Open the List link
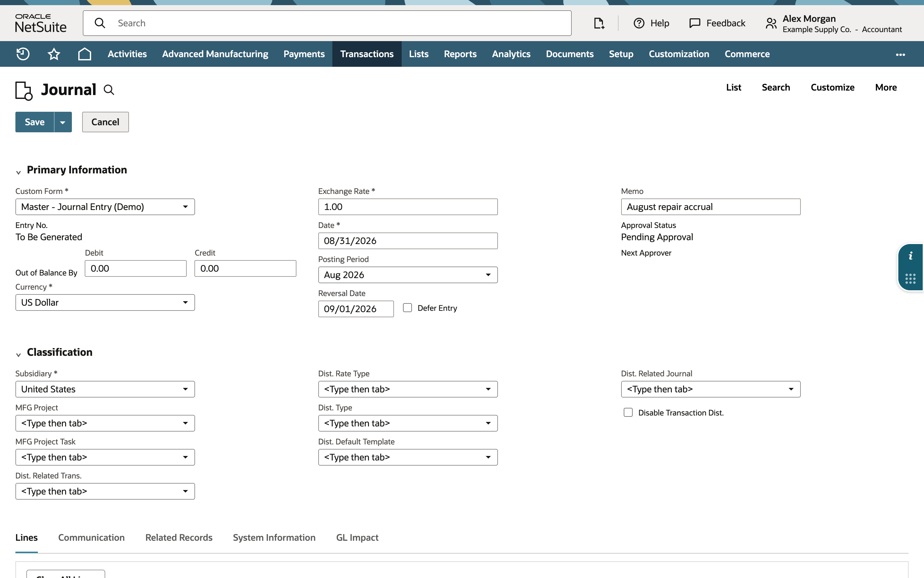 point(733,88)
